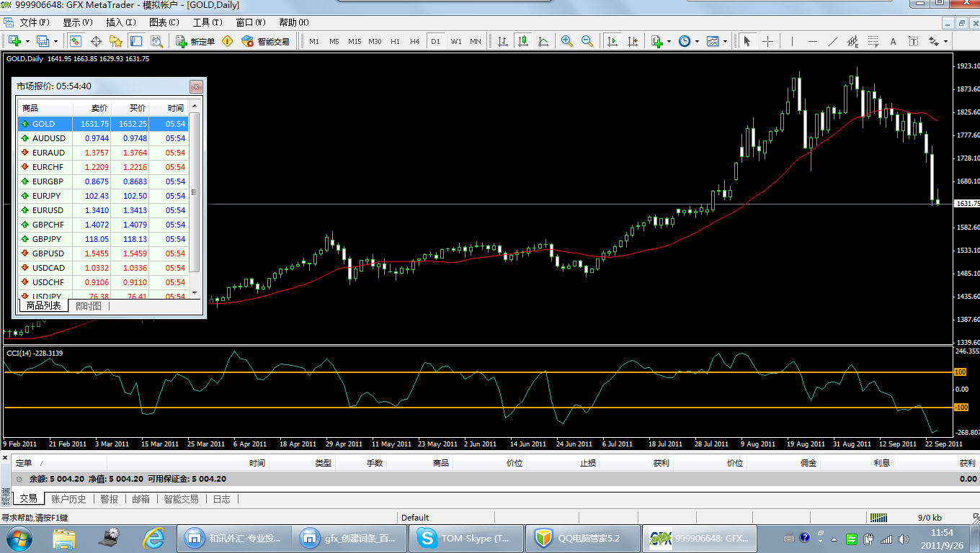The image size is (980, 553).
Task: Select the Text Label tool
Action: click(x=914, y=41)
